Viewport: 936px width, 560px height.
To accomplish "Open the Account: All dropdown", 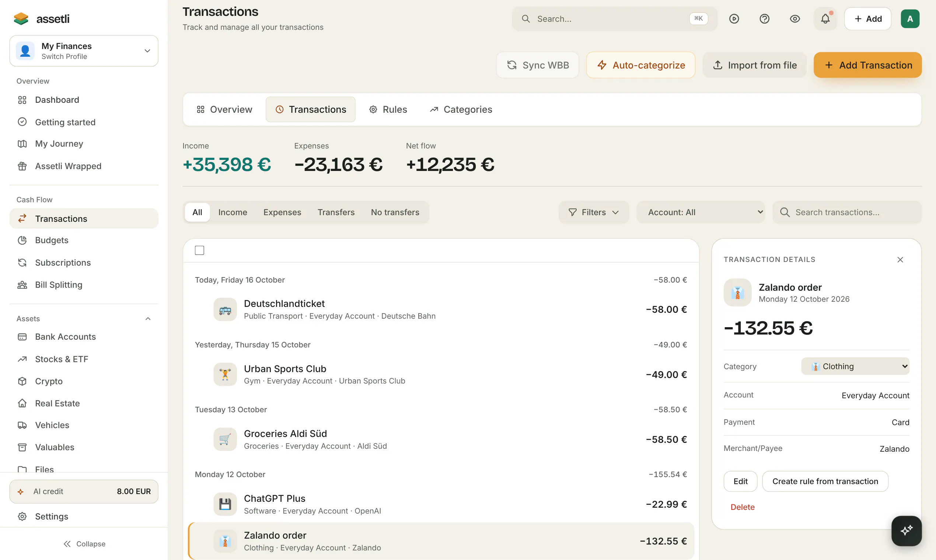I will tap(701, 212).
